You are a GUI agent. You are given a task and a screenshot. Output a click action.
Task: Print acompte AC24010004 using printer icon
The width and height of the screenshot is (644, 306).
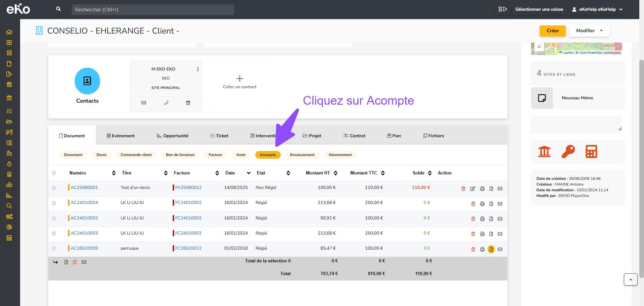[x=482, y=204]
